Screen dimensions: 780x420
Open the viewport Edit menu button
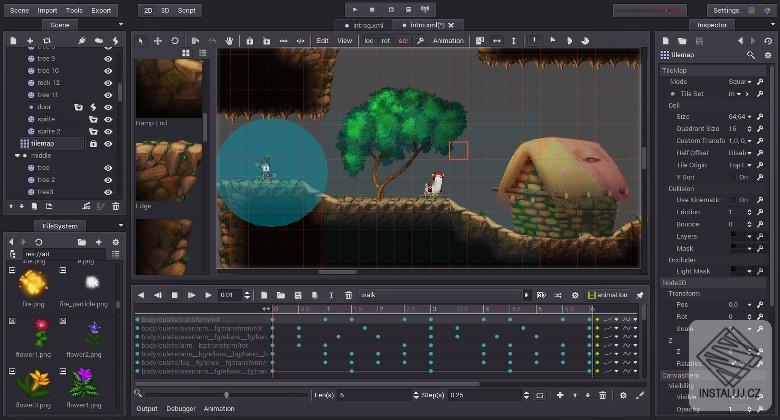(322, 41)
